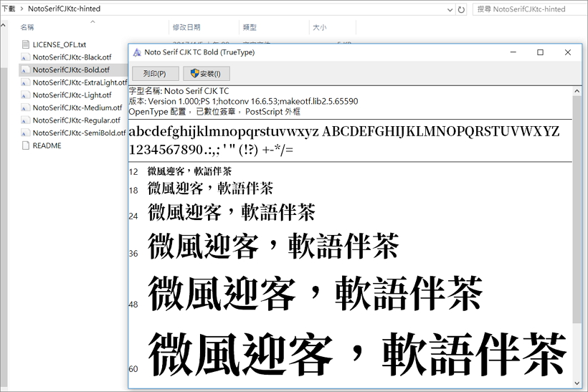The width and height of the screenshot is (588, 392).
Task: Click the font viewer scroll up arrow
Action: (577, 91)
